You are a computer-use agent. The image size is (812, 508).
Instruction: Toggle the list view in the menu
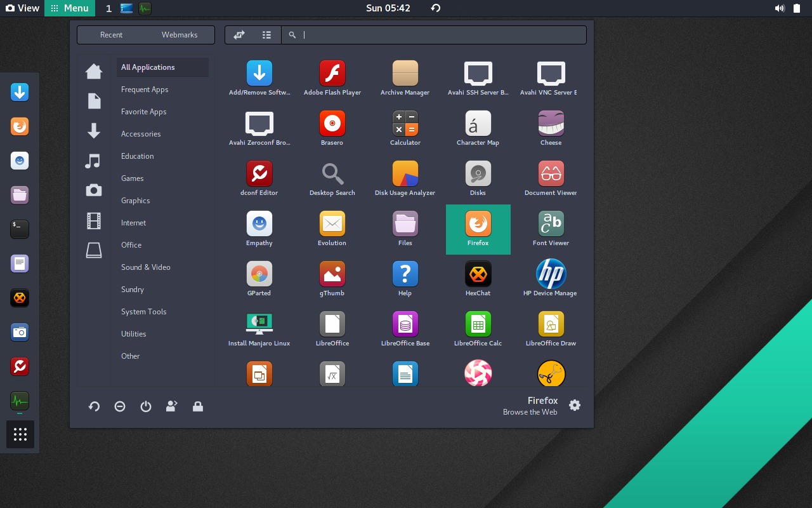pos(266,35)
